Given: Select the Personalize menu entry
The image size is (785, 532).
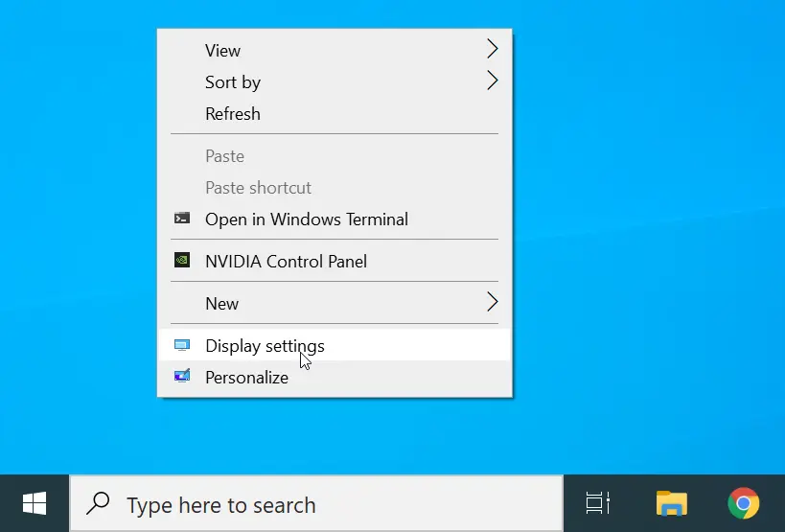Looking at the screenshot, I should pos(246,377).
